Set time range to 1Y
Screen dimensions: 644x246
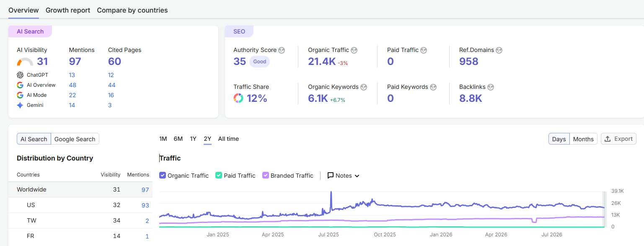193,139
